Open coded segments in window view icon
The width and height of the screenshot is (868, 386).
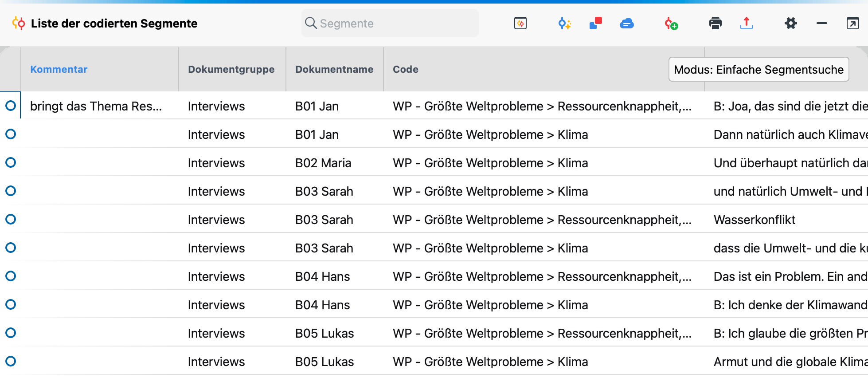[x=520, y=23]
